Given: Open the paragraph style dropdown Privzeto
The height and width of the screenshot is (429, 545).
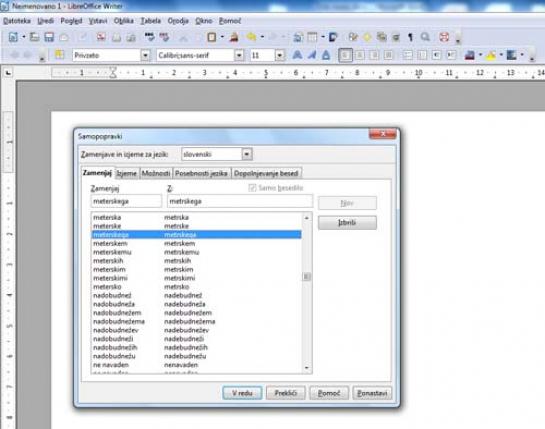Looking at the screenshot, I should (145, 55).
